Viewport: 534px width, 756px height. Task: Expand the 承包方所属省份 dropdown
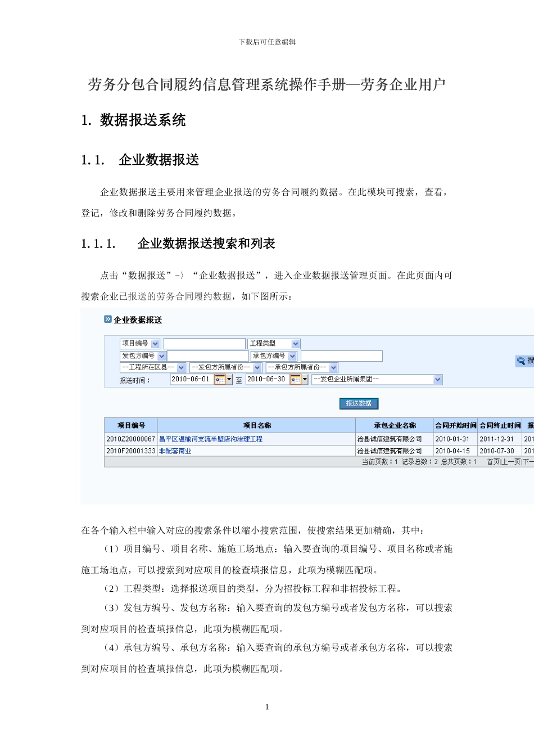coord(302,367)
